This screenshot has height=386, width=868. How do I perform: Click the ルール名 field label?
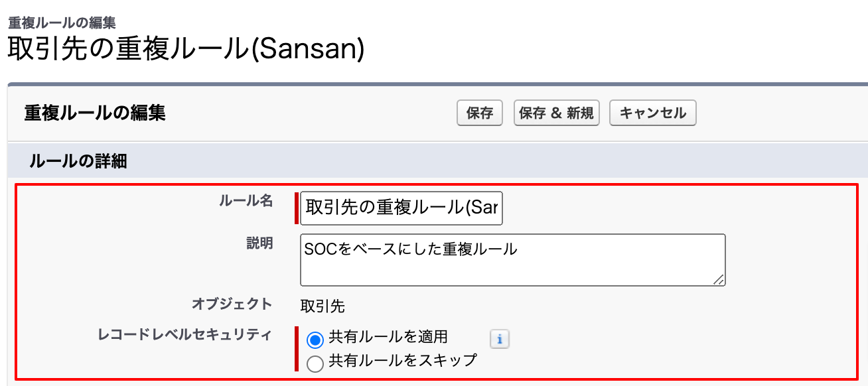click(246, 202)
